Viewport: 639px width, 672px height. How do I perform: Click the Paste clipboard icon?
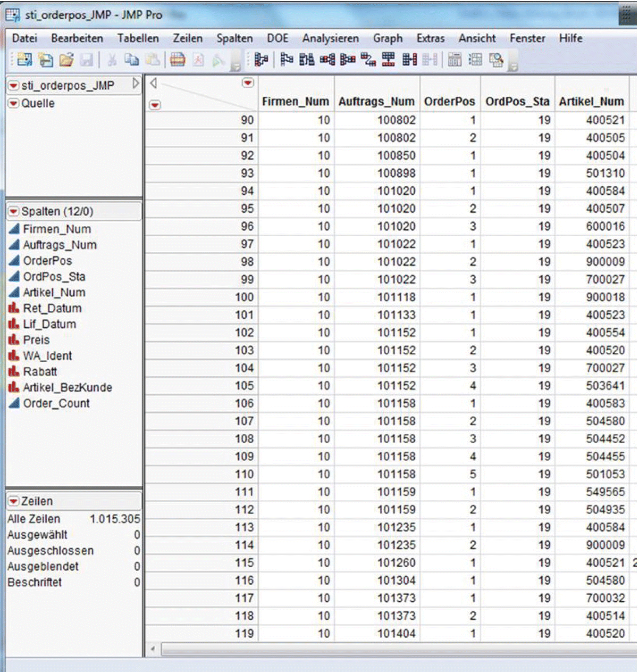click(152, 60)
